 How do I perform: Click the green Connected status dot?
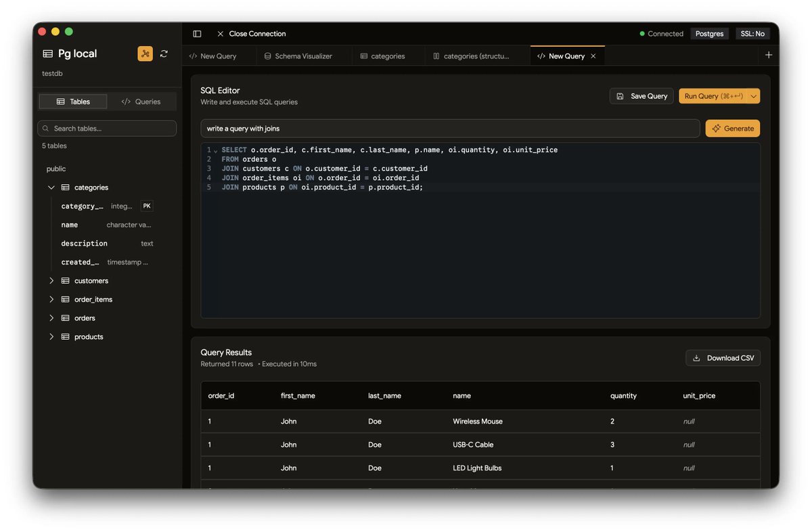(642, 34)
